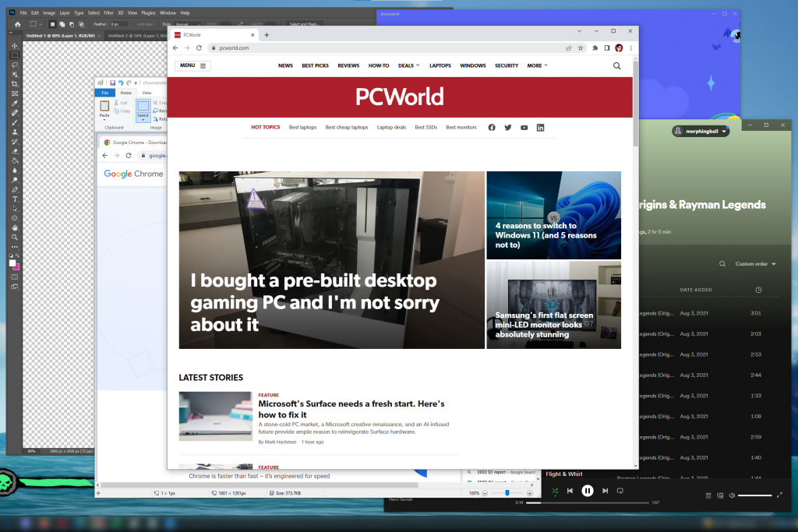Open the DEALS dropdown on PCWorld
This screenshot has height=532, width=798.
[x=408, y=65]
